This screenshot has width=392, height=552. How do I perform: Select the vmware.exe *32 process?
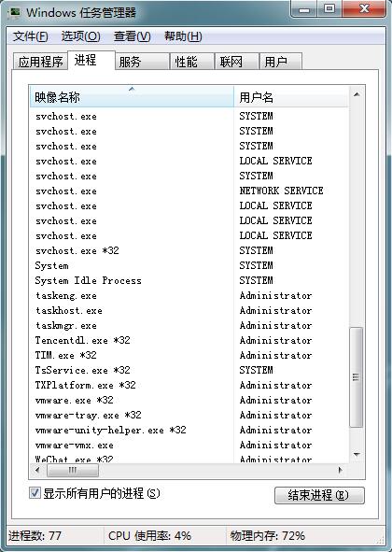pos(189,401)
